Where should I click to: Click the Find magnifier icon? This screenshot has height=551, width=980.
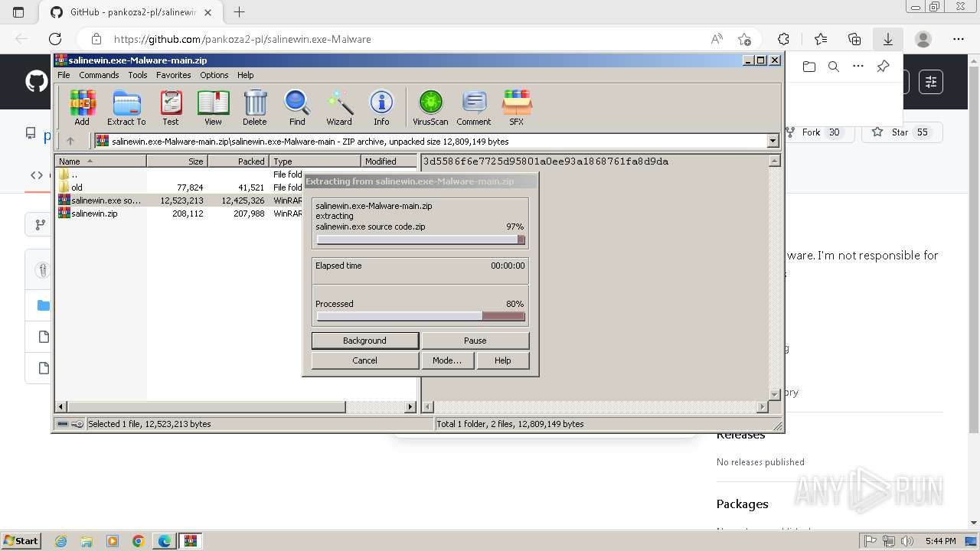297,107
